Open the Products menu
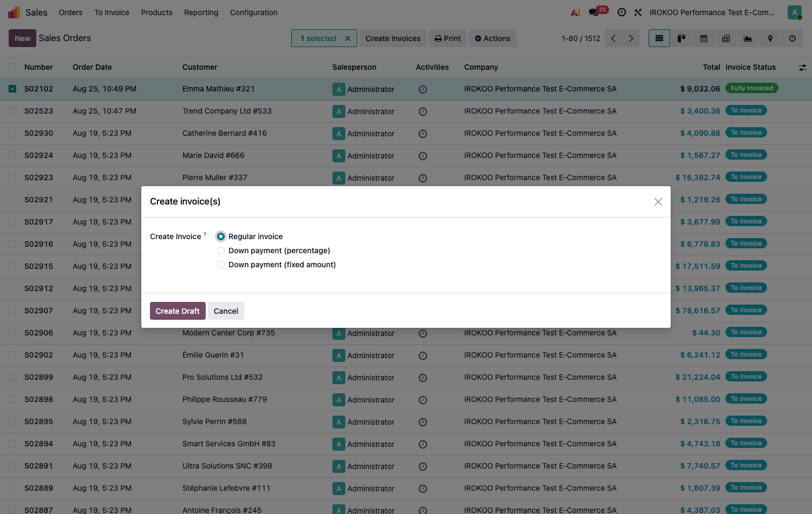This screenshot has height=514, width=812. click(156, 12)
